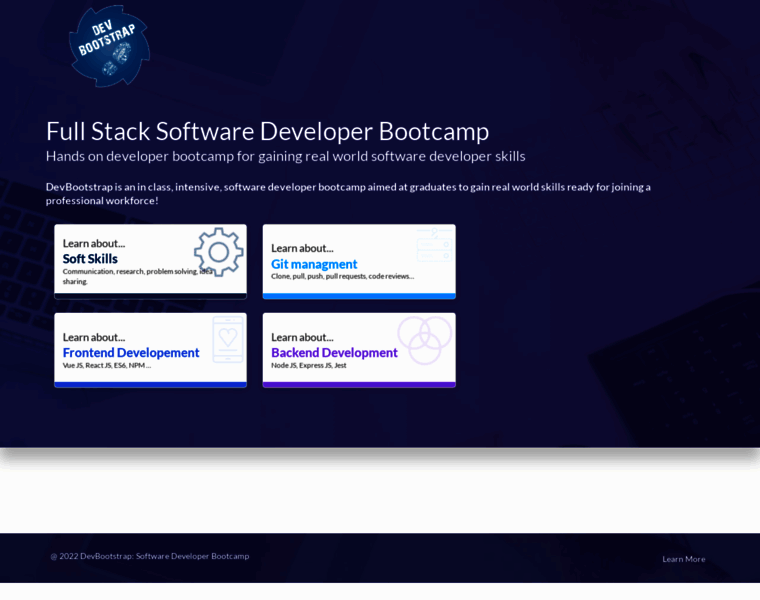
Task: Click the purple bar under Backend Development card
Action: pyautogui.click(x=359, y=384)
